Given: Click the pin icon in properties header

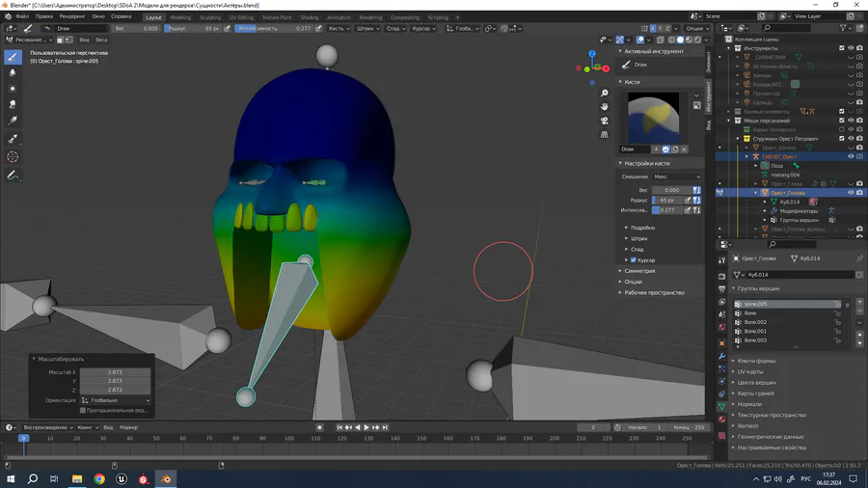Looking at the screenshot, I should tap(859, 258).
